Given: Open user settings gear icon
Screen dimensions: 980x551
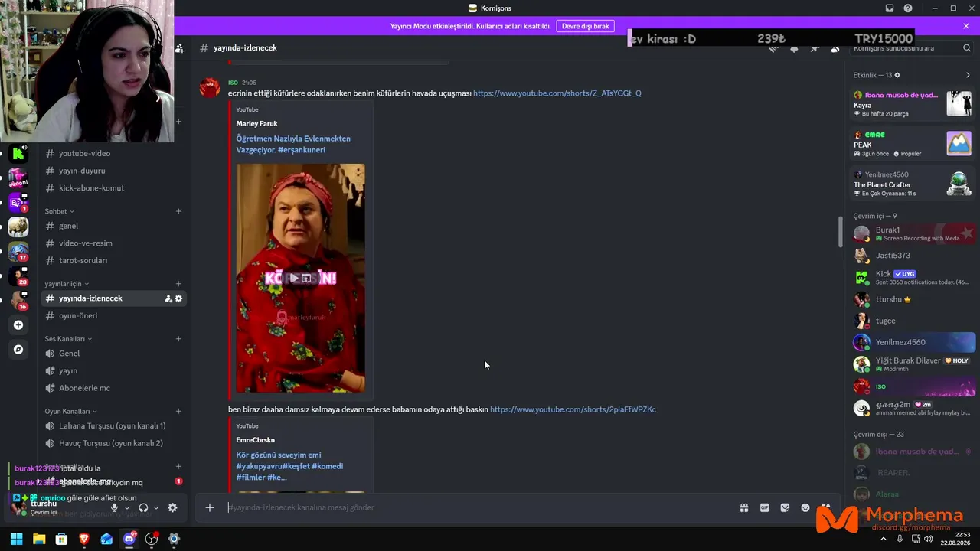Looking at the screenshot, I should click(x=172, y=507).
